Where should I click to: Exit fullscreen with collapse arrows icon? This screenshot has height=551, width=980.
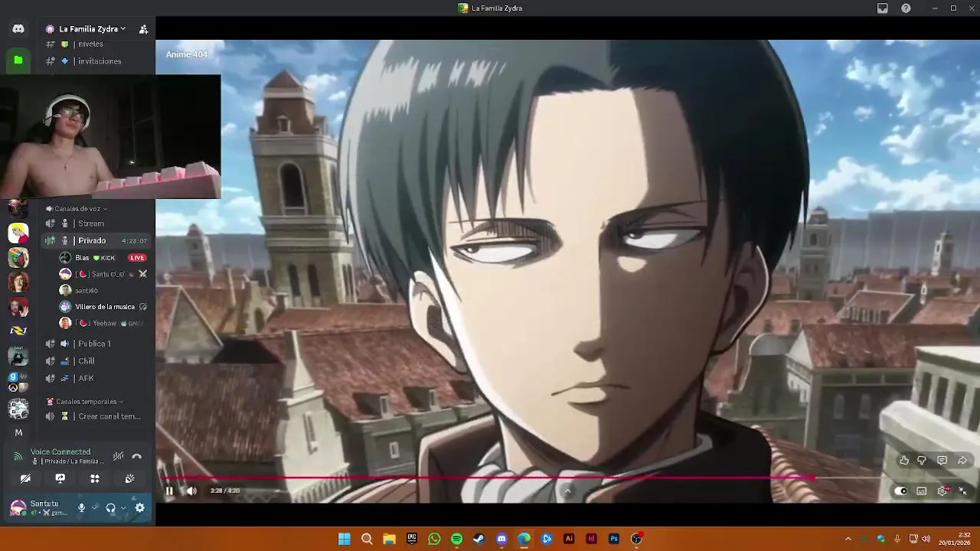tap(962, 491)
